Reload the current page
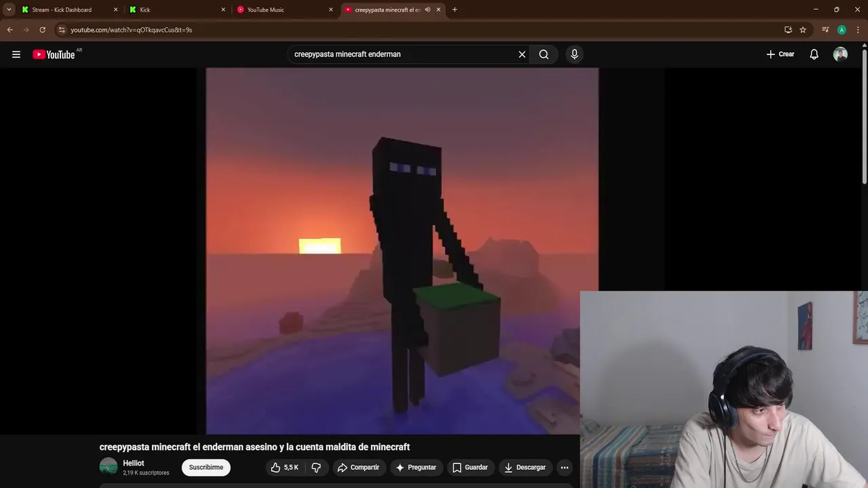 [x=43, y=30]
